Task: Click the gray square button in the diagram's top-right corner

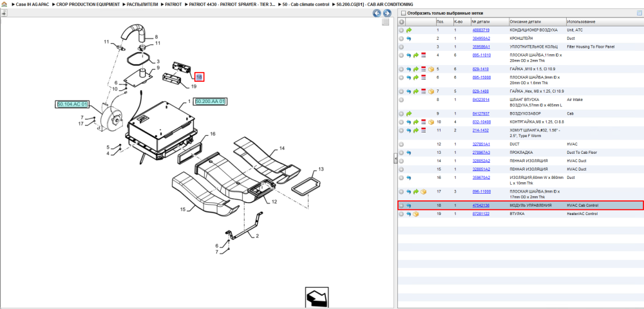Action: [385, 22]
